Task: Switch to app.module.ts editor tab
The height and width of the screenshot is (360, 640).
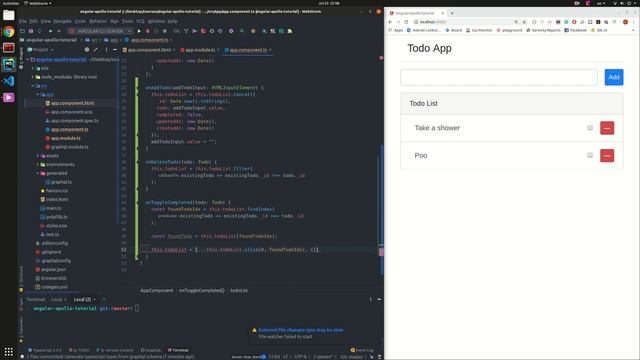Action: 200,50
